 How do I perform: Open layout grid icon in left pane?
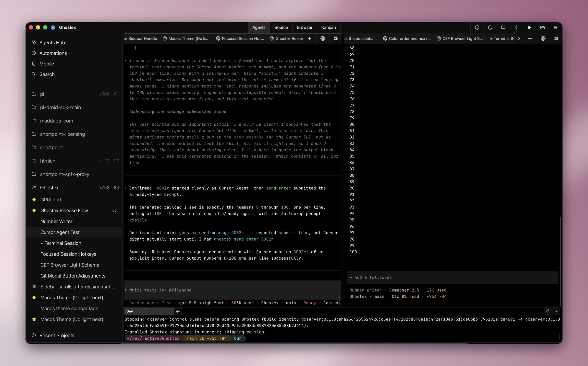coord(336,38)
